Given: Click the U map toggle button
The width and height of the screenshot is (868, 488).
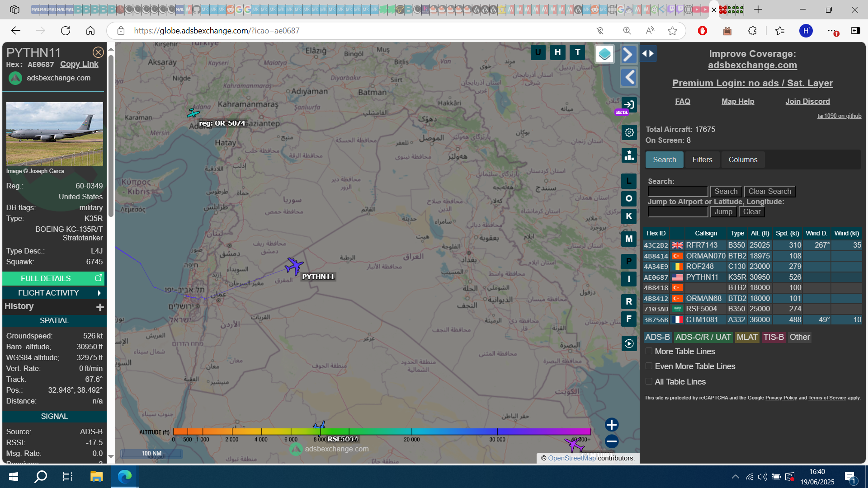Looking at the screenshot, I should 538,52.
